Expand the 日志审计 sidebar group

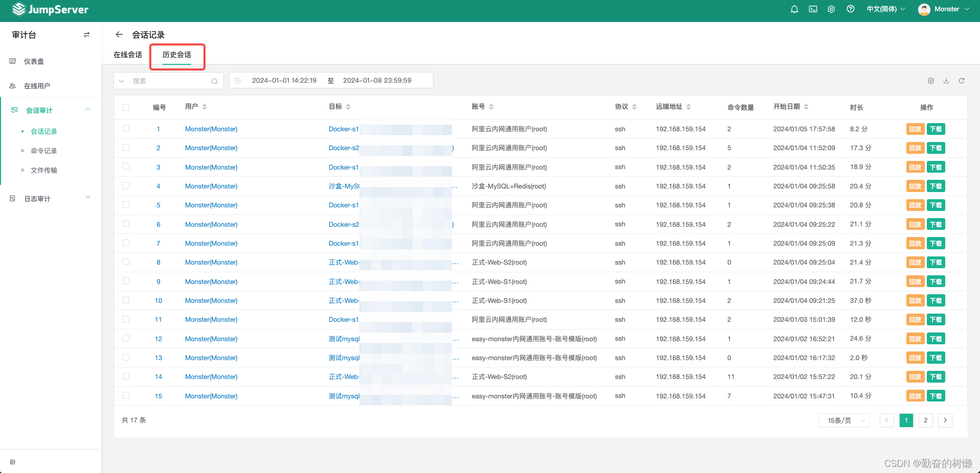(88, 198)
